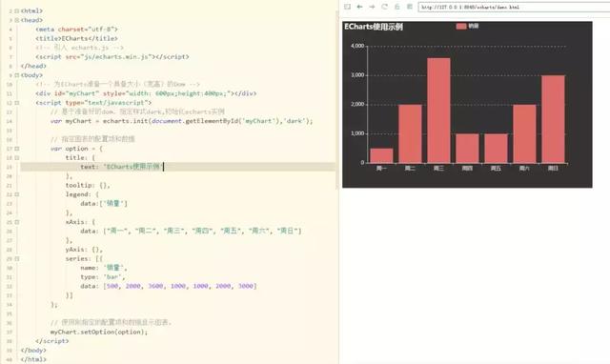This screenshot has height=364, width=610.
Task: Click the "name: '销量'," code line
Action: pyautogui.click(x=104, y=268)
